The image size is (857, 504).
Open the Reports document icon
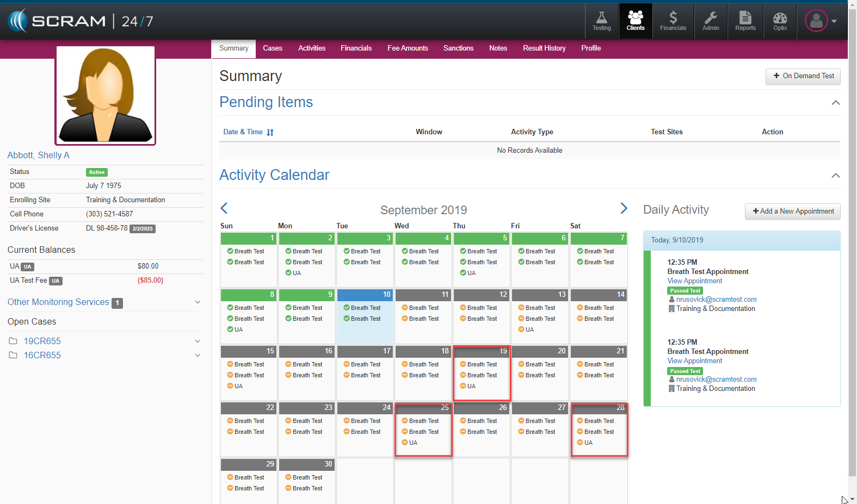(745, 21)
